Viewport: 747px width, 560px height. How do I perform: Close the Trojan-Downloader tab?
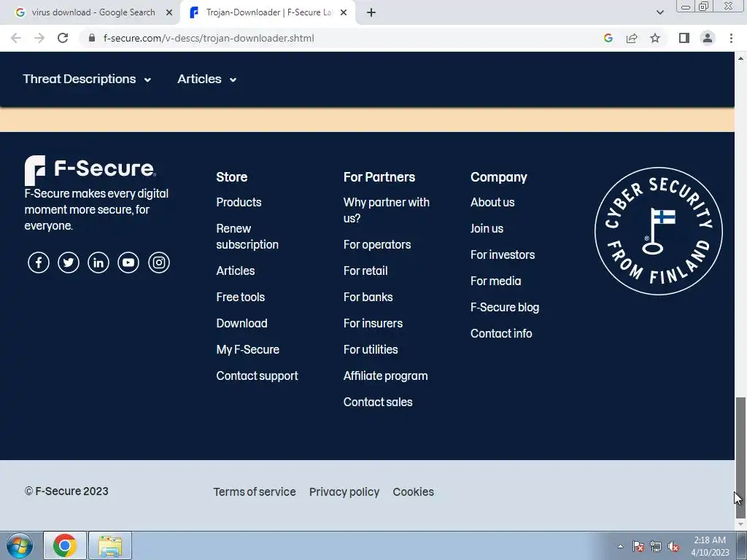click(344, 12)
